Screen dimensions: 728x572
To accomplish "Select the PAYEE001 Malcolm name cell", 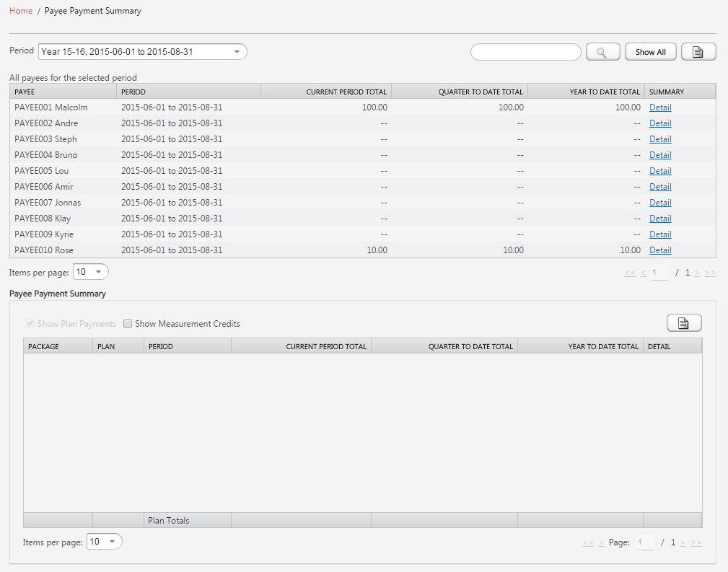I will pyautogui.click(x=63, y=107).
